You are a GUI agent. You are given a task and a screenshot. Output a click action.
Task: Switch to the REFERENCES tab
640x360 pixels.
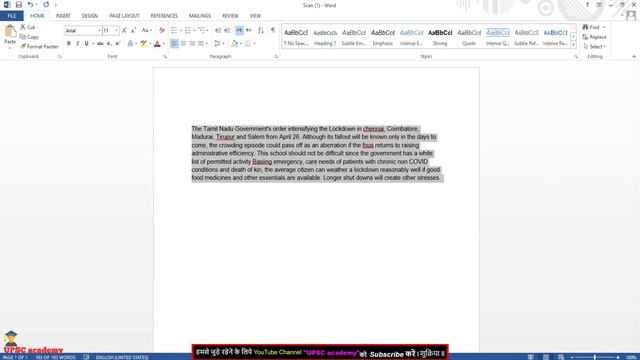tap(164, 16)
